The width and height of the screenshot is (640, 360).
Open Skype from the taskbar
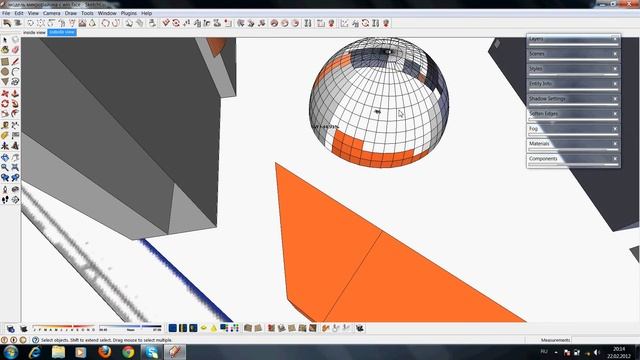pos(151,352)
